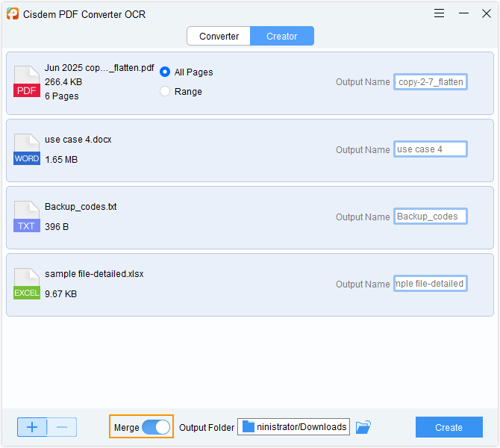Click the '9.67 KB' size text
Screen dimensions: 500x448
click(61, 294)
